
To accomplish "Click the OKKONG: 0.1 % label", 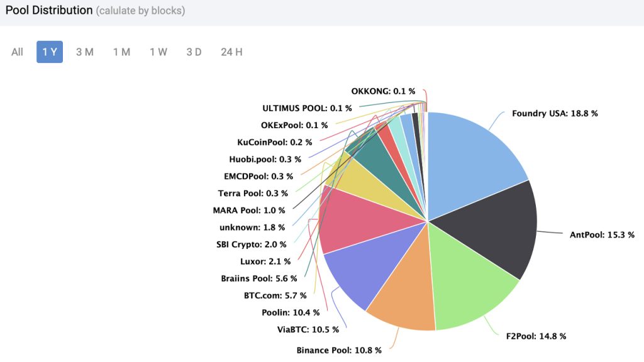I will (x=383, y=91).
